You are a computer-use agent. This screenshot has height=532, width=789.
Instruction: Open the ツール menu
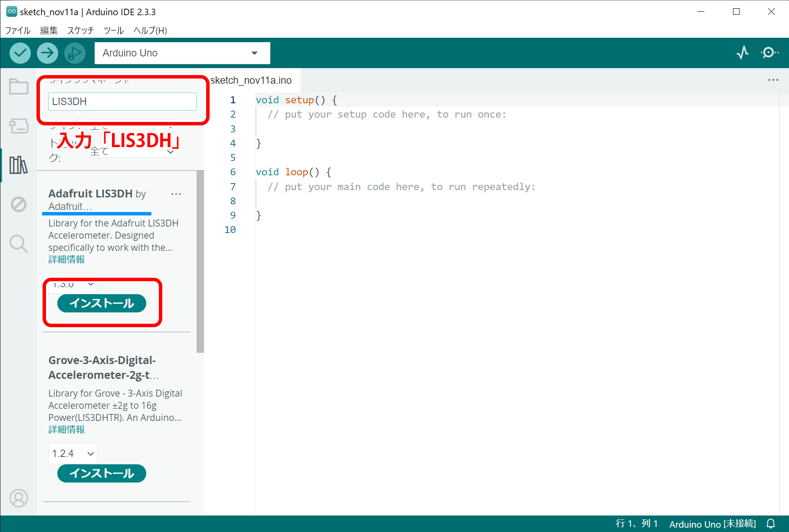pyautogui.click(x=114, y=30)
